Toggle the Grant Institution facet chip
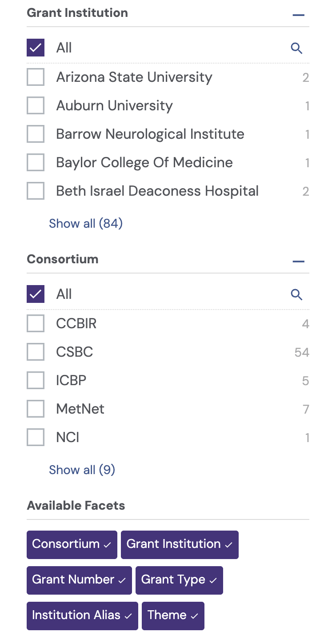 tap(180, 544)
